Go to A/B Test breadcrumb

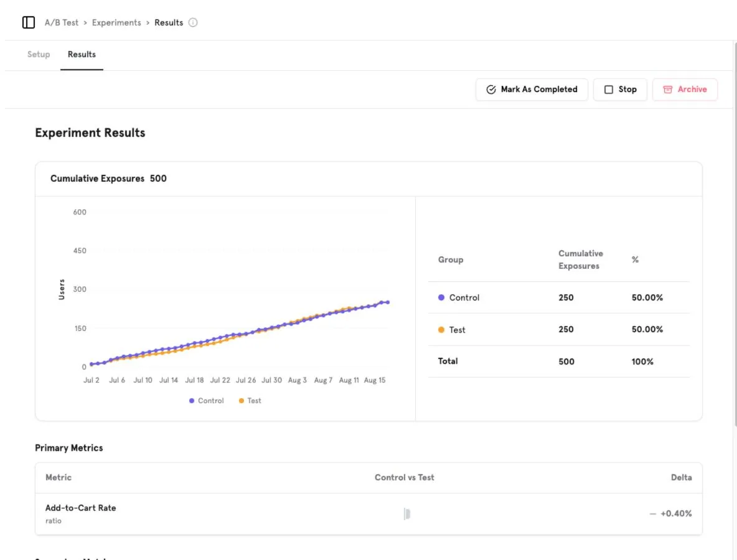62,22
